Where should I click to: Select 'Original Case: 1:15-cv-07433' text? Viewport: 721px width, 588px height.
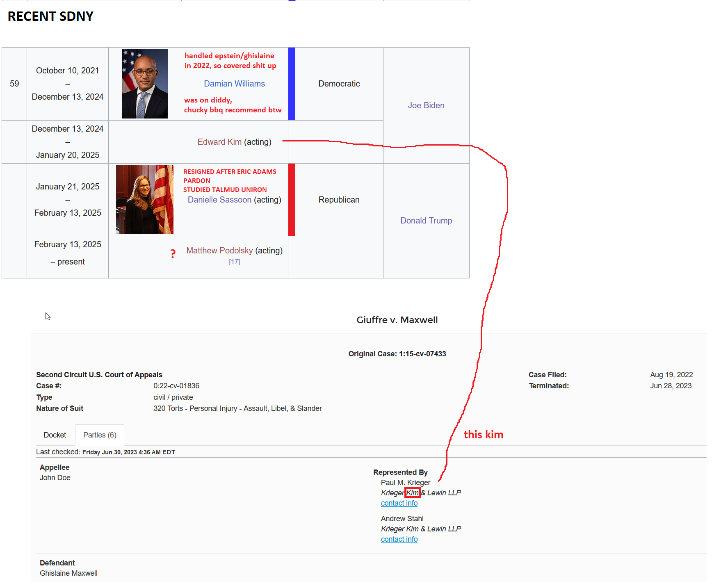pos(397,354)
